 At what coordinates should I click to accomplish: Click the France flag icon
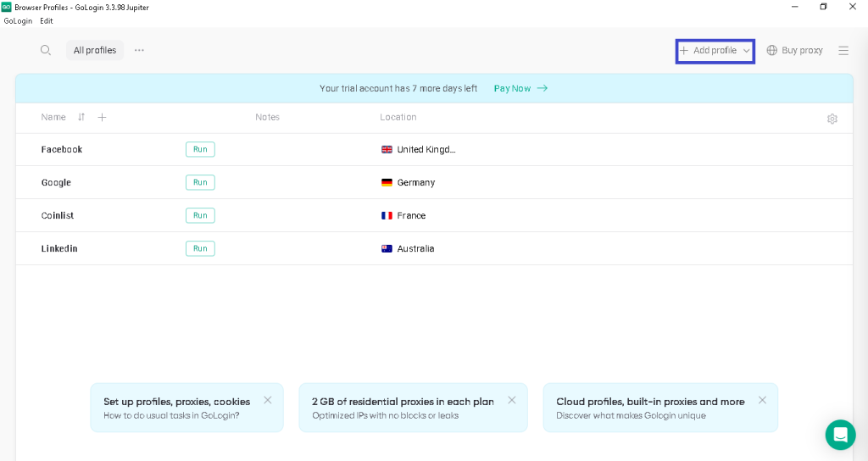tap(387, 216)
